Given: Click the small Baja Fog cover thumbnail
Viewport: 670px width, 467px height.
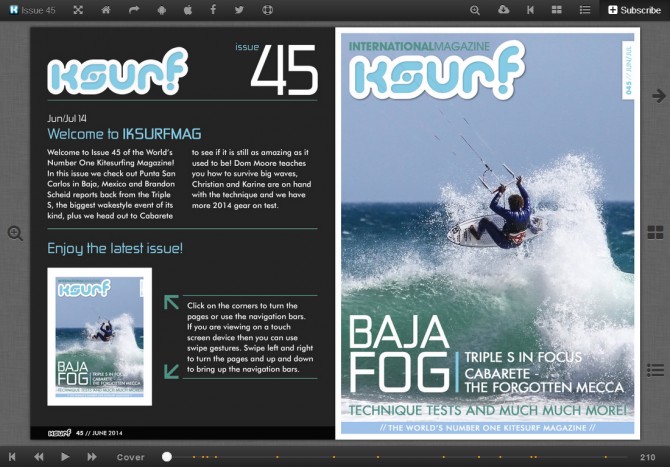Looking at the screenshot, I should (x=99, y=336).
